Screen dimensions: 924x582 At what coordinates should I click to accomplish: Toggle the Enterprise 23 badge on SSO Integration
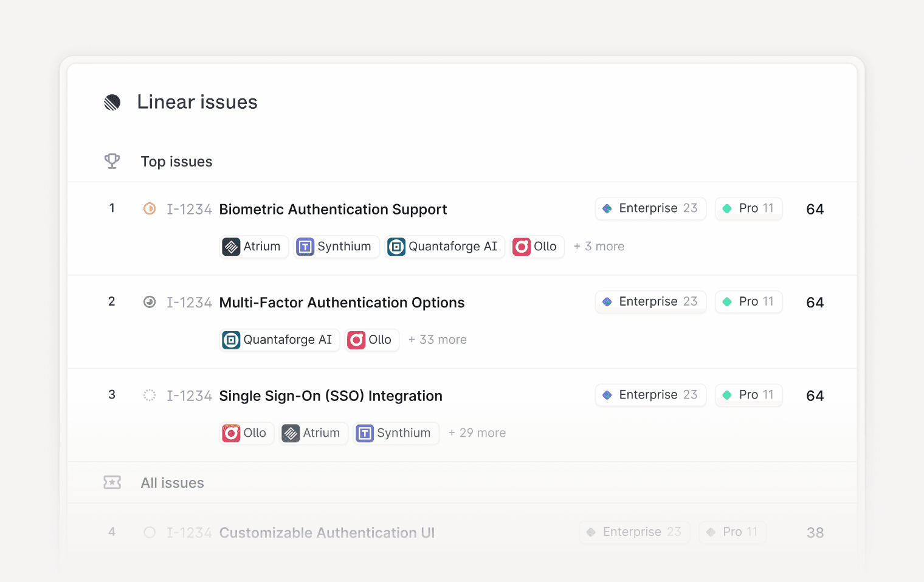click(650, 394)
